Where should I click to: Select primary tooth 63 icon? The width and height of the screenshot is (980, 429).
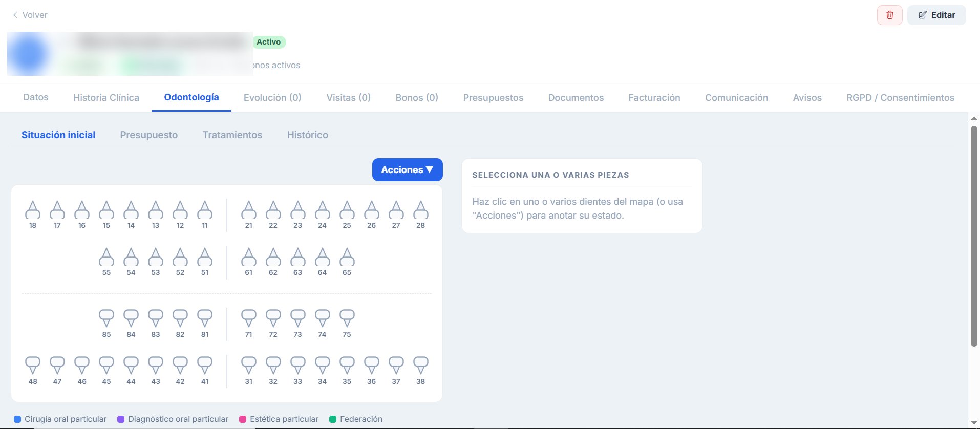298,257
